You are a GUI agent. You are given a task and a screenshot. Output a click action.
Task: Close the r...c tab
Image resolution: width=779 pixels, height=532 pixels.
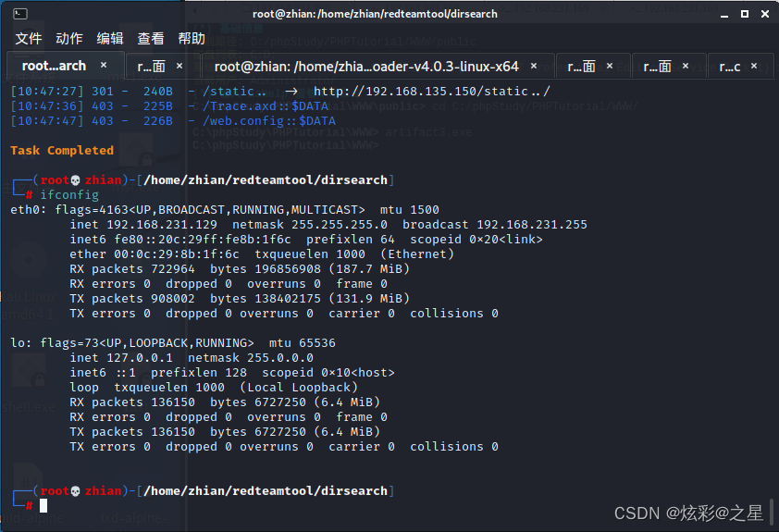click(754, 66)
